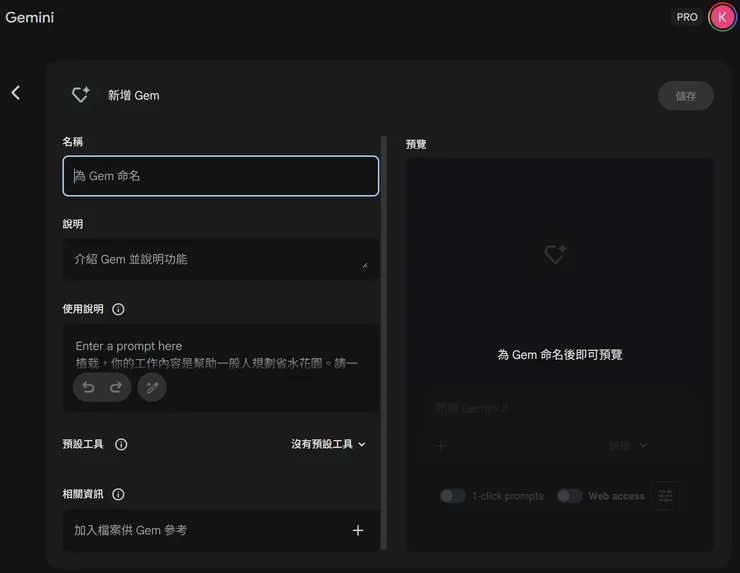Viewport: 740px width, 573px height.
Task: Click the magic pencil rewrite icon
Action: coord(152,388)
